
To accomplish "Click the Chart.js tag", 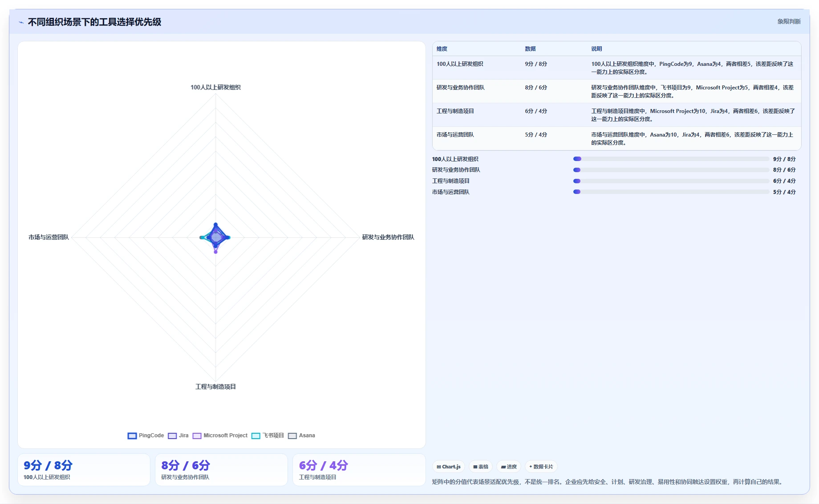I will [x=449, y=467].
